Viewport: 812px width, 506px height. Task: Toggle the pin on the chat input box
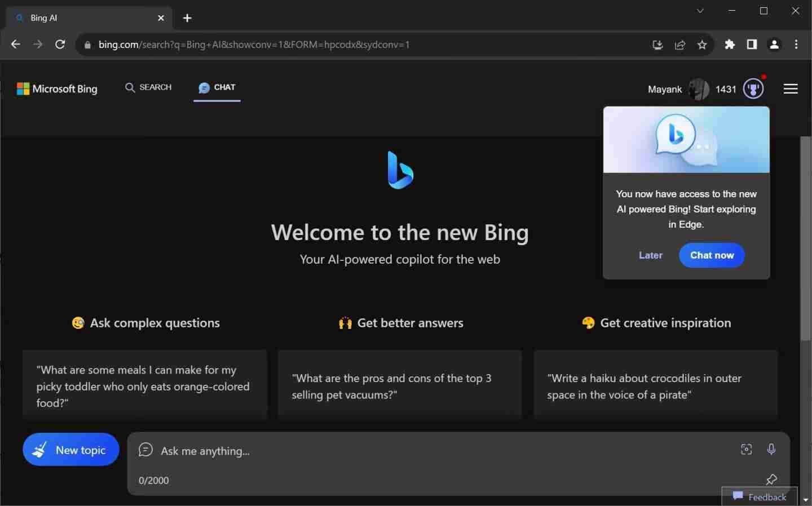point(771,480)
